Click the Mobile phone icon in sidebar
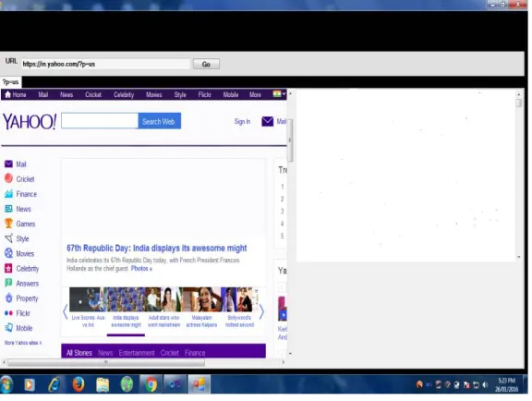This screenshot has height=401, width=532. point(8,328)
